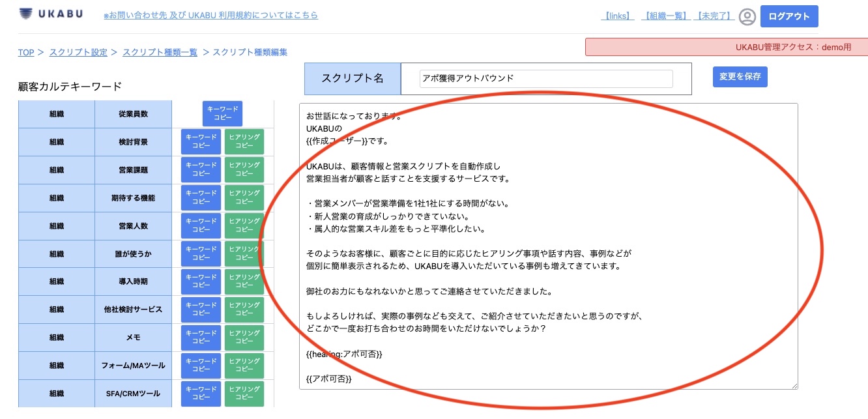Click the UKABU logo icon
Image resolution: width=868 pixels, height=419 pixels.
click(x=26, y=14)
